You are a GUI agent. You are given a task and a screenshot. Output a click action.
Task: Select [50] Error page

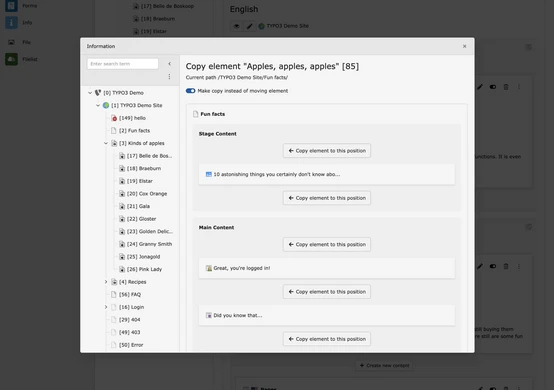(x=131, y=345)
